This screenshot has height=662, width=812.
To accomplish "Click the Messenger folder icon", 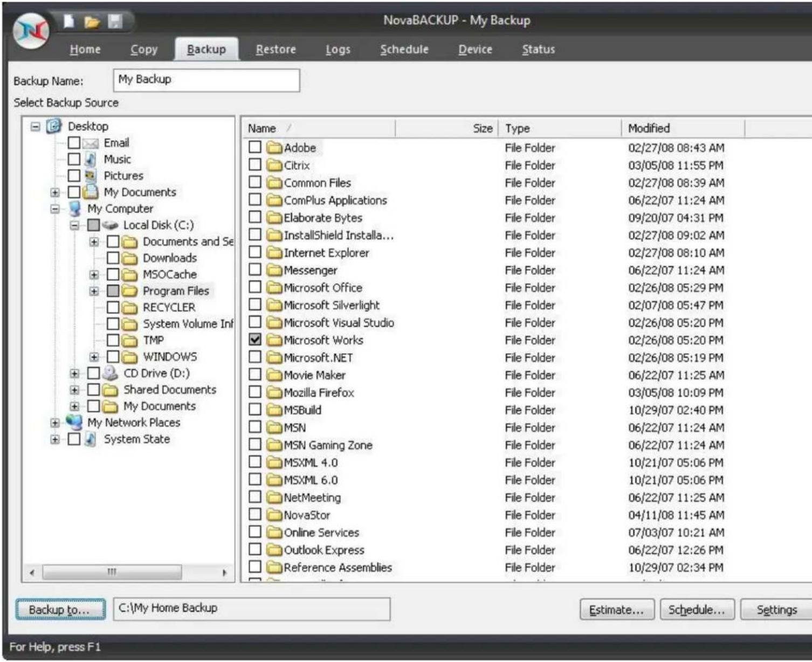I will click(x=274, y=270).
